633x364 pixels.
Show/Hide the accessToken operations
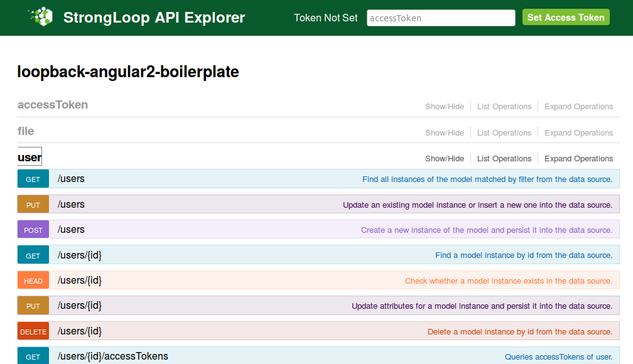click(445, 107)
